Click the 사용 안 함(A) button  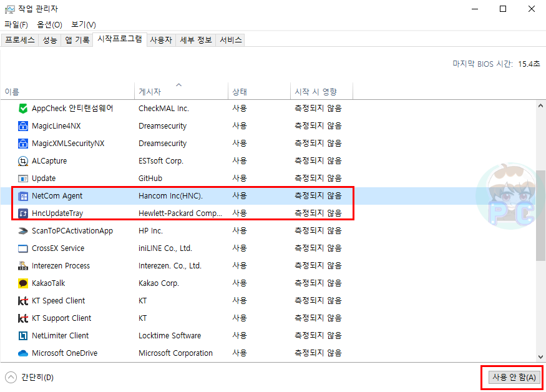514,378
